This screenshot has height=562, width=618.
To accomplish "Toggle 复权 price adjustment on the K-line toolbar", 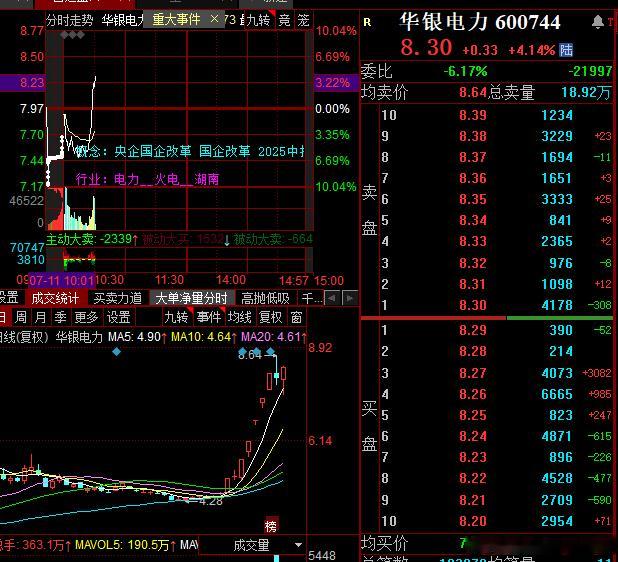I will tap(271, 317).
